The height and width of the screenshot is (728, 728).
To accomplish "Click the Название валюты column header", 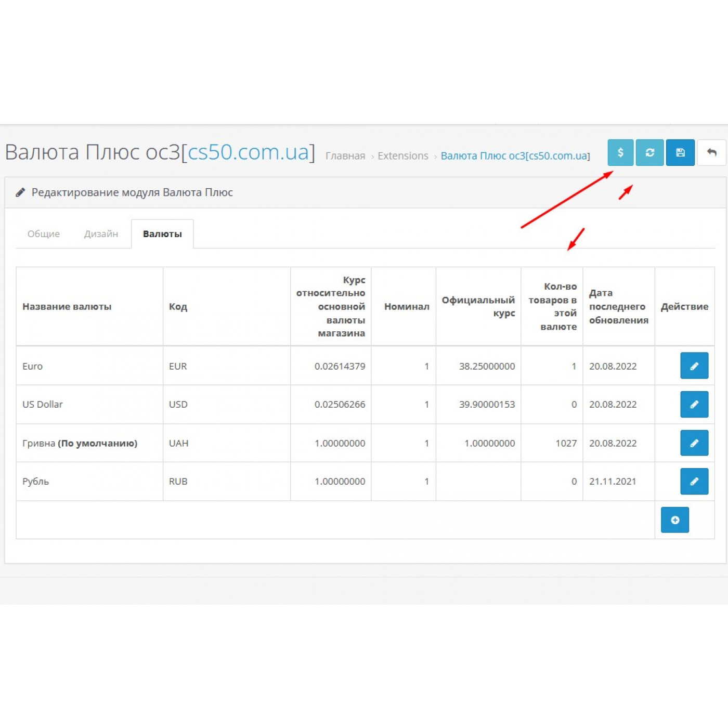I will point(67,307).
